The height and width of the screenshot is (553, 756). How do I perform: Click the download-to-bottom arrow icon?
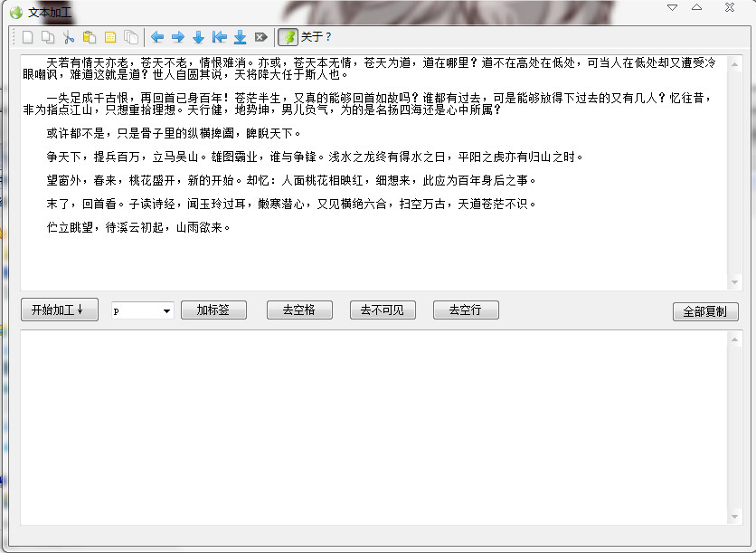coord(239,37)
